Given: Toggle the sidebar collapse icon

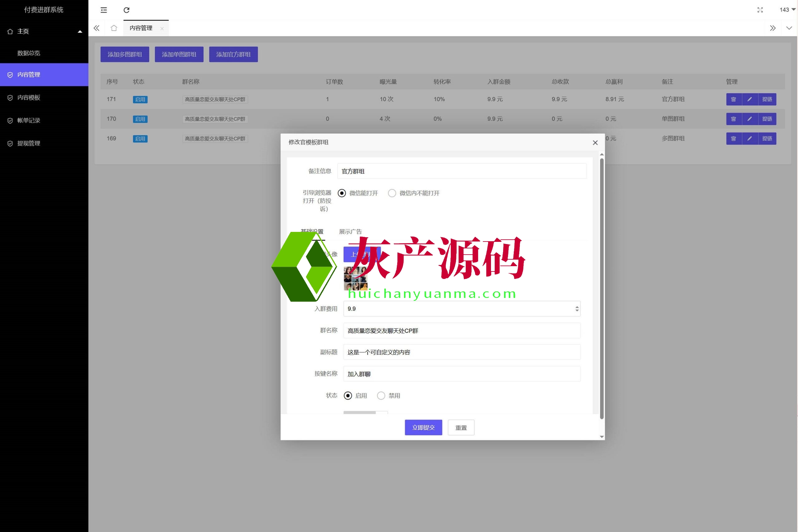Looking at the screenshot, I should click(x=104, y=10).
